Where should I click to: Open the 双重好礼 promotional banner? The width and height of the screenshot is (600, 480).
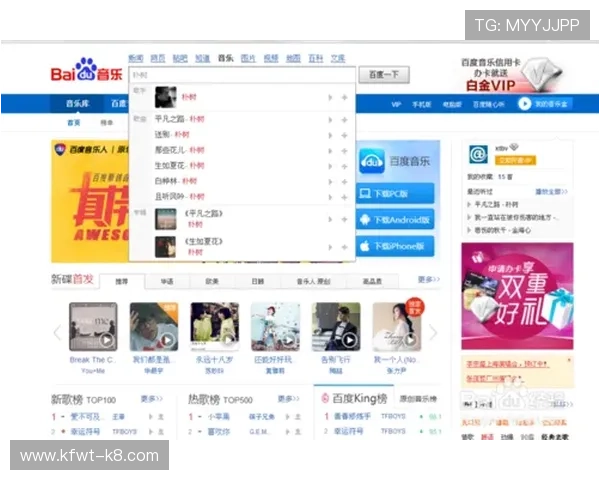517,296
